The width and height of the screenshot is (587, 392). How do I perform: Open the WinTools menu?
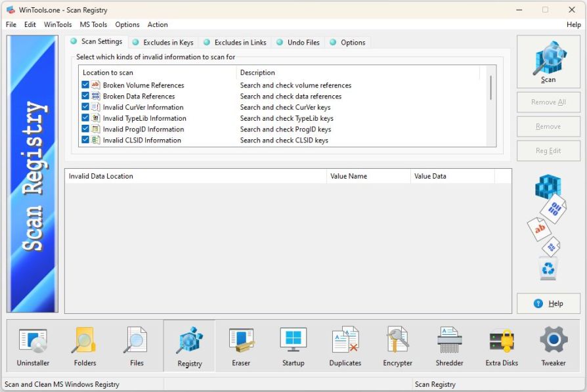(x=58, y=24)
